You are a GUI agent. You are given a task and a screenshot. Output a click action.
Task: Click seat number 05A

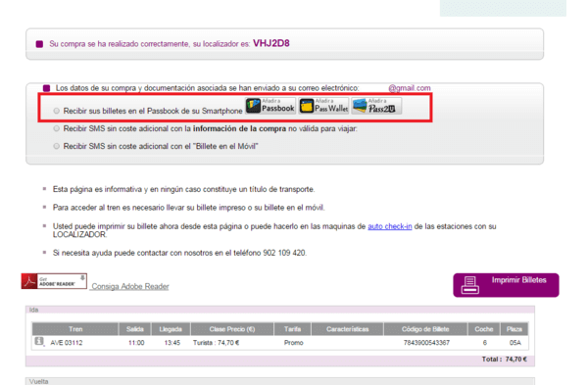(x=515, y=343)
